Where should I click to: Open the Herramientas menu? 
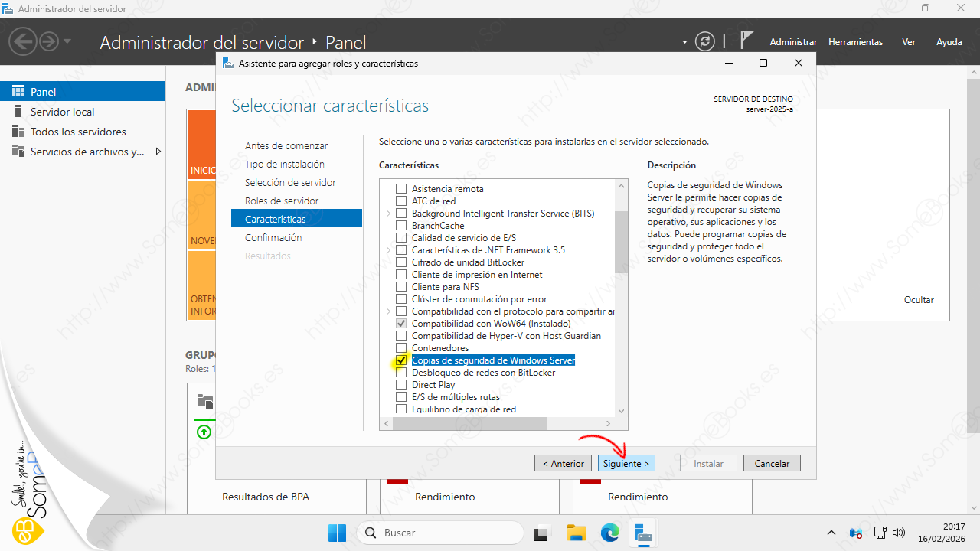click(x=855, y=42)
